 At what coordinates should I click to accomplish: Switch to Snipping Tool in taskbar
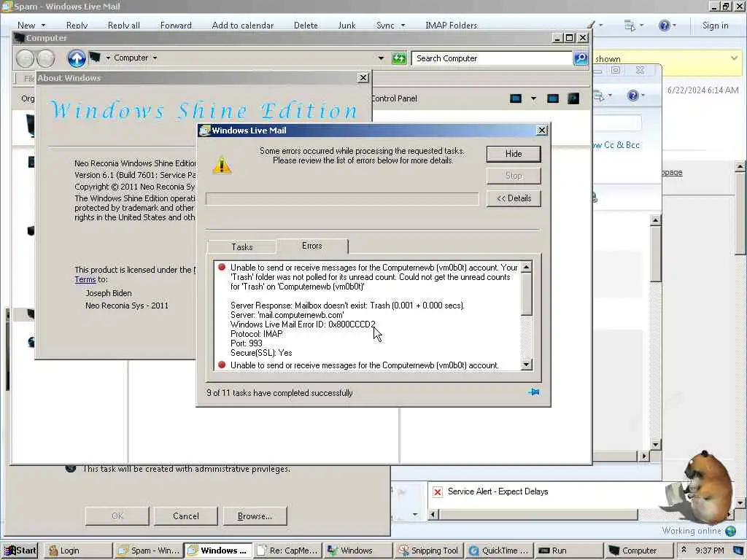click(429, 551)
